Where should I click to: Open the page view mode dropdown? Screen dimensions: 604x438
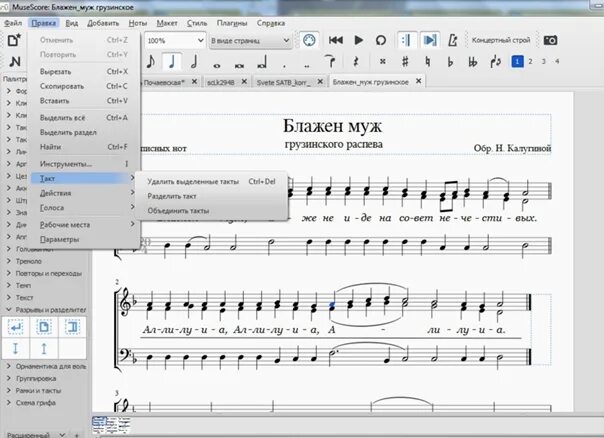pos(250,40)
